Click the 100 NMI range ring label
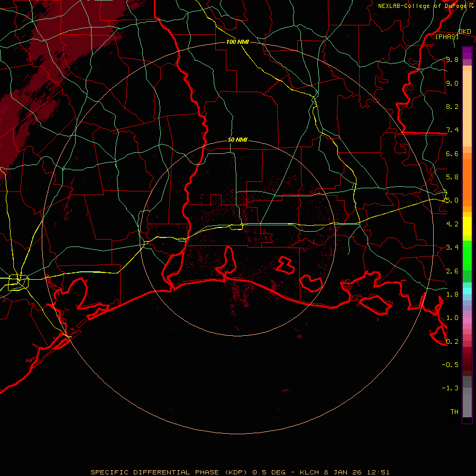The width and height of the screenshot is (476, 476). 237,42
